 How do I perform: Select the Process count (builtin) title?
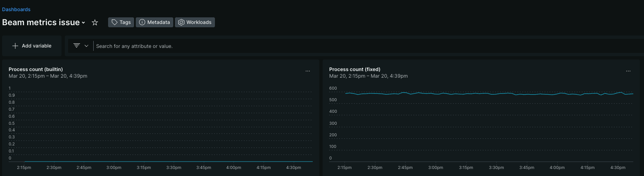pos(35,69)
